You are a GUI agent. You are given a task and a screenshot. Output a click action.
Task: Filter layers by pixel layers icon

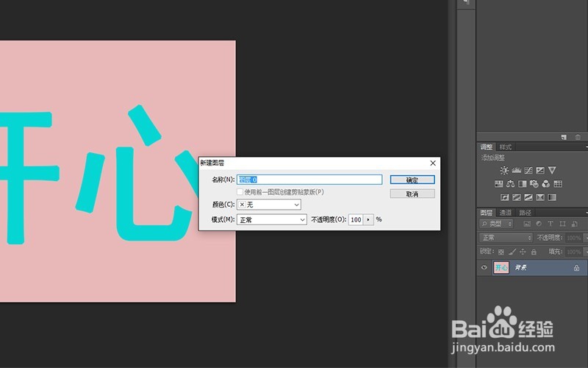(527, 224)
